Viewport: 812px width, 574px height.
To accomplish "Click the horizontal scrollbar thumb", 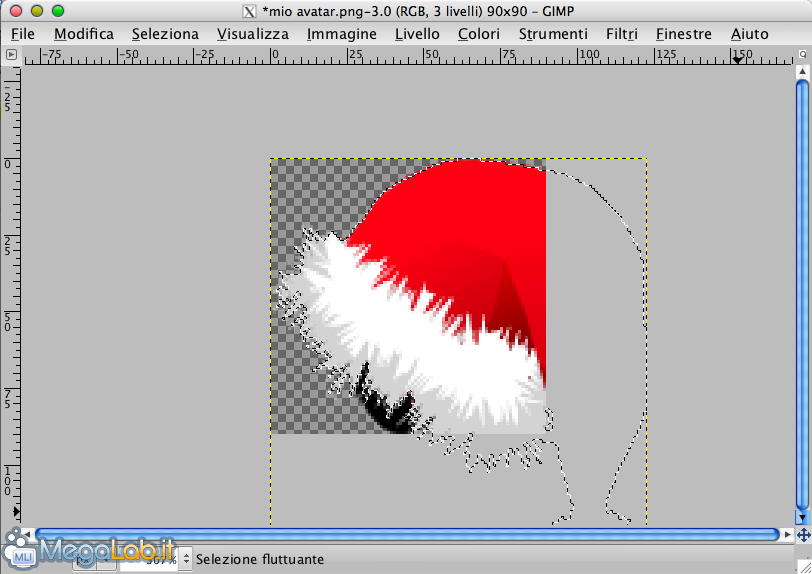I will (408, 534).
